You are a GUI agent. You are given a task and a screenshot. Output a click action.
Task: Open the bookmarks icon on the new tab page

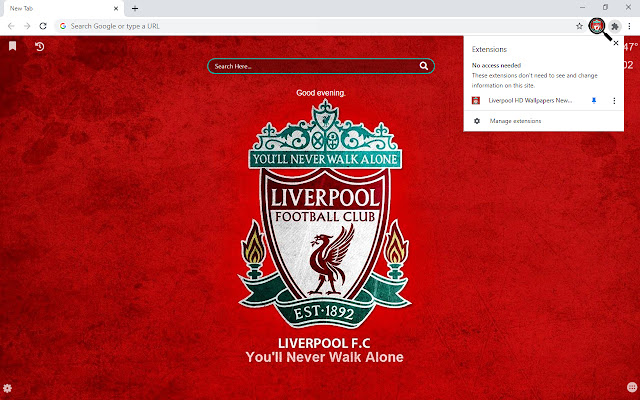(13, 46)
